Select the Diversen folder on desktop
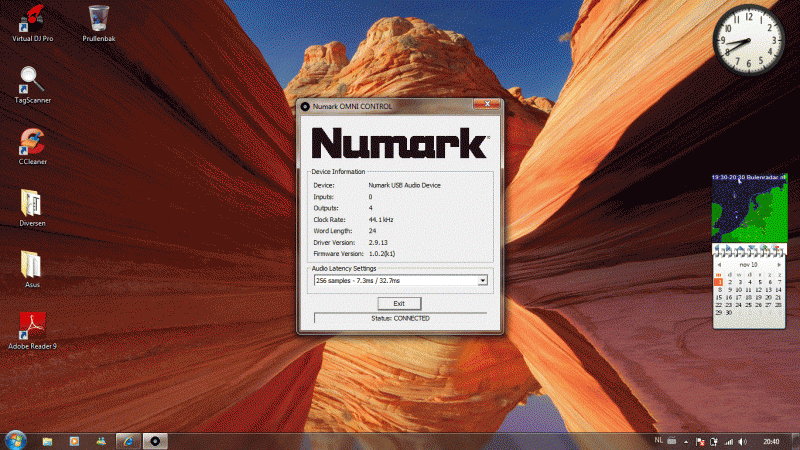 32,208
